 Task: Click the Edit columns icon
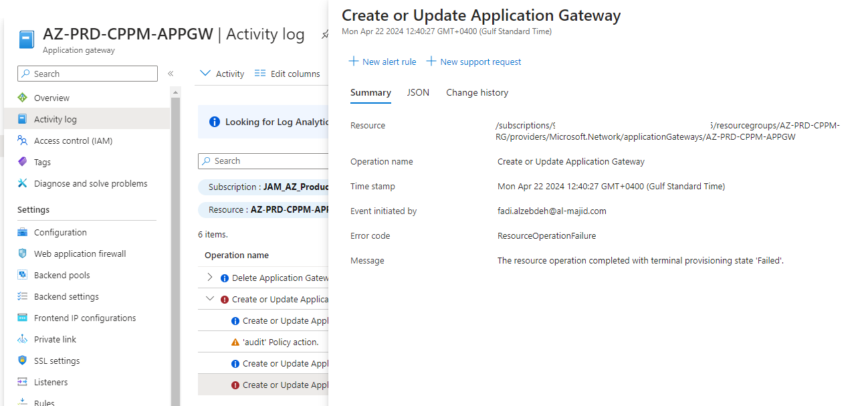(260, 74)
